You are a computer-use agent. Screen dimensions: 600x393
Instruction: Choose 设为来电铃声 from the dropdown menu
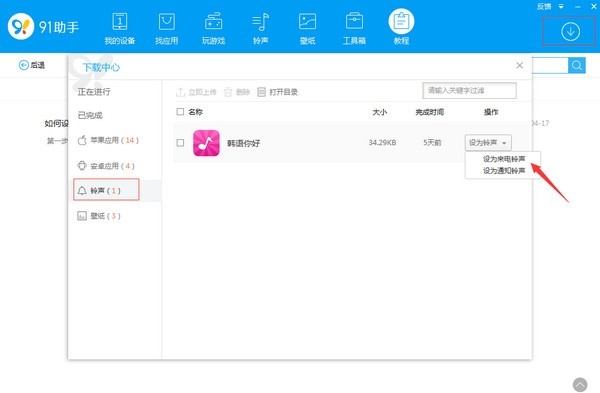(504, 159)
